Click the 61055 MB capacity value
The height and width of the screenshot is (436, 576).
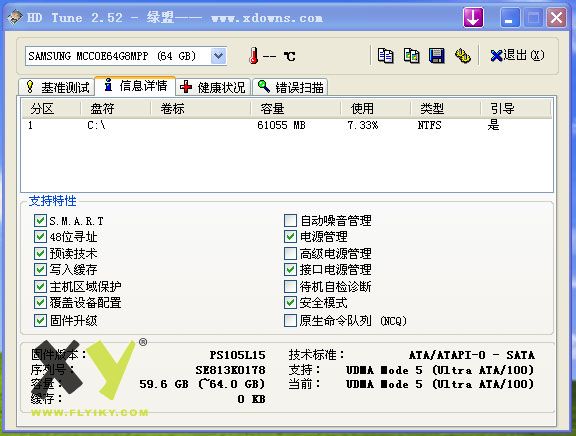coord(281,125)
